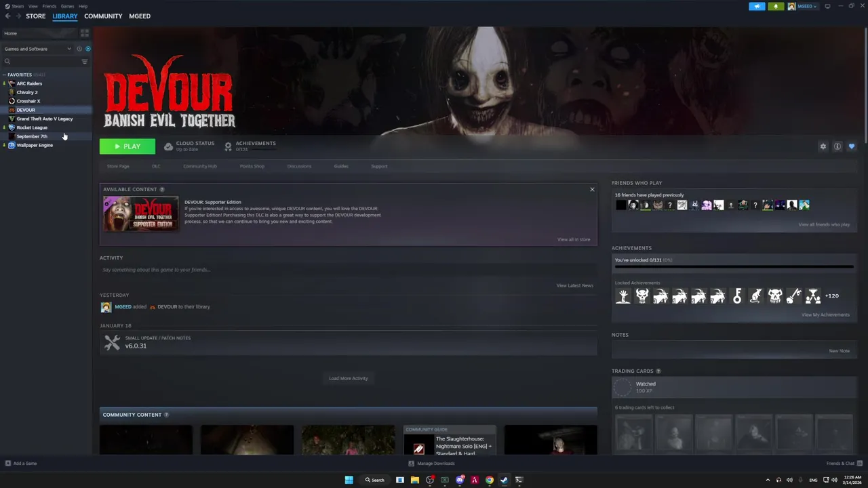
Task: Open the MGEED account dropdown
Action: coord(803,6)
